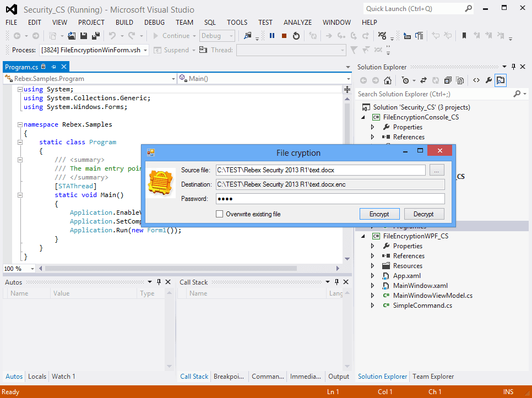This screenshot has height=398, width=532.
Task: Close the Call Stack panel
Action: [346, 282]
